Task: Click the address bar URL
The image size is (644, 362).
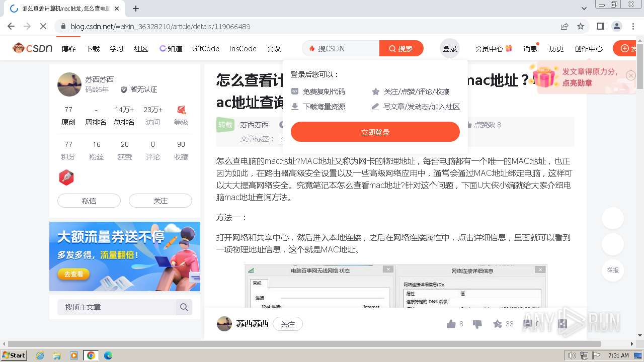Action: pyautogui.click(x=160, y=26)
